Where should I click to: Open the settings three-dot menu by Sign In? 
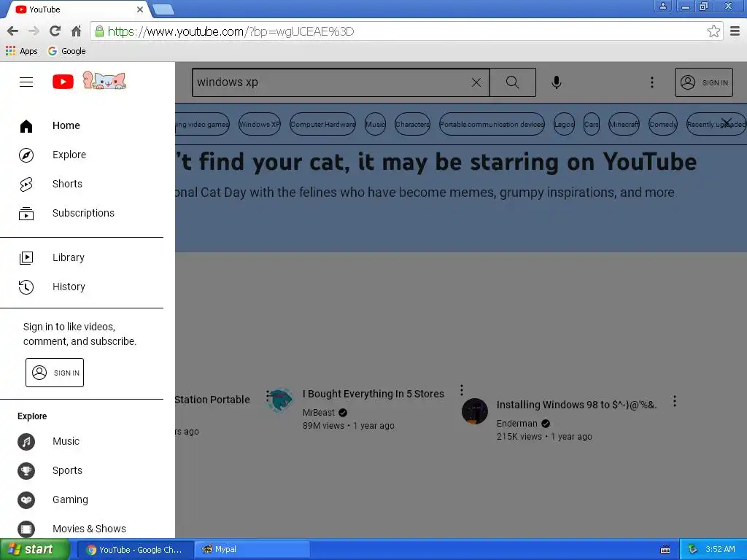tap(652, 82)
